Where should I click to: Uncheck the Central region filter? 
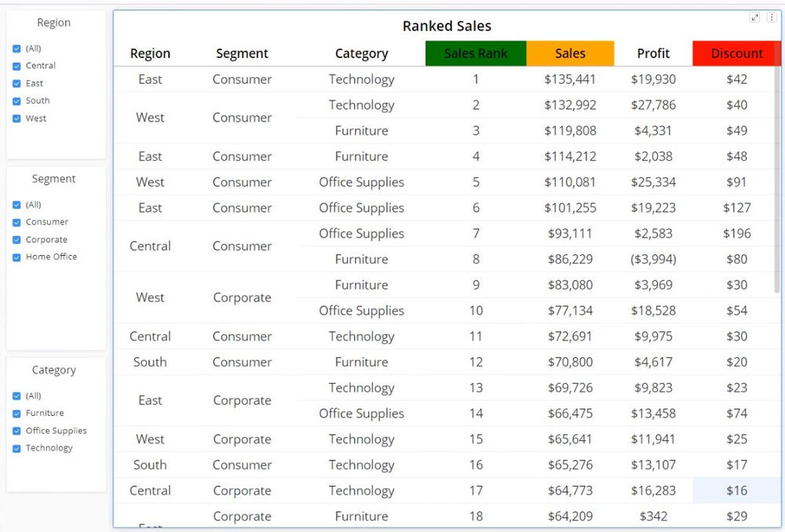click(17, 66)
